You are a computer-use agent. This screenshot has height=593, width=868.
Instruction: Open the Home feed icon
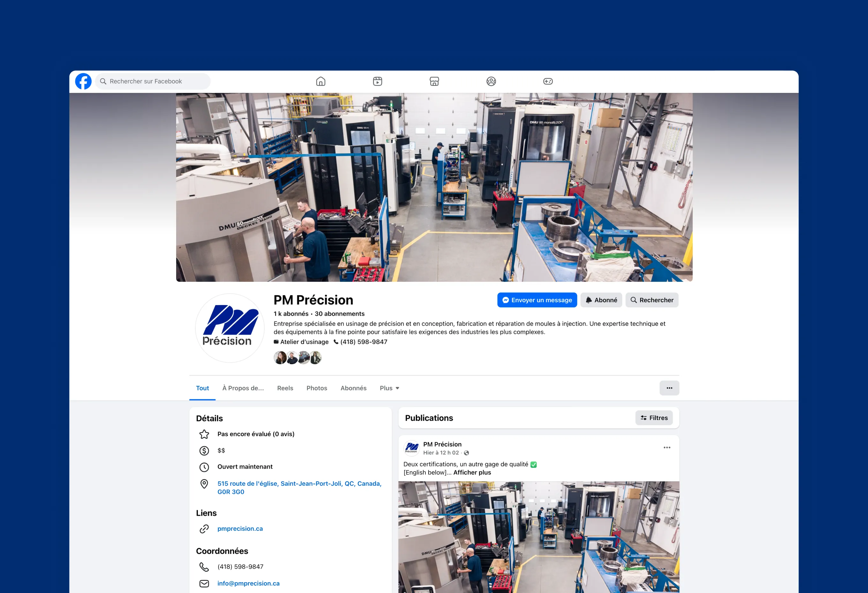321,81
